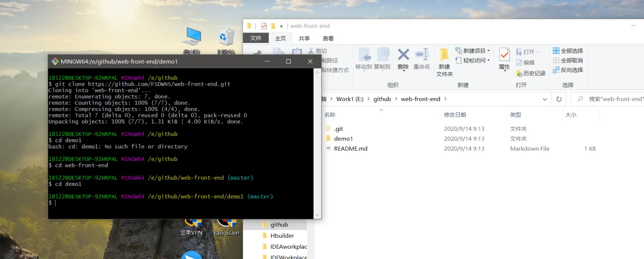Click the History (历史记录) ribbon button
This screenshot has height=259, width=644.
[531, 73]
